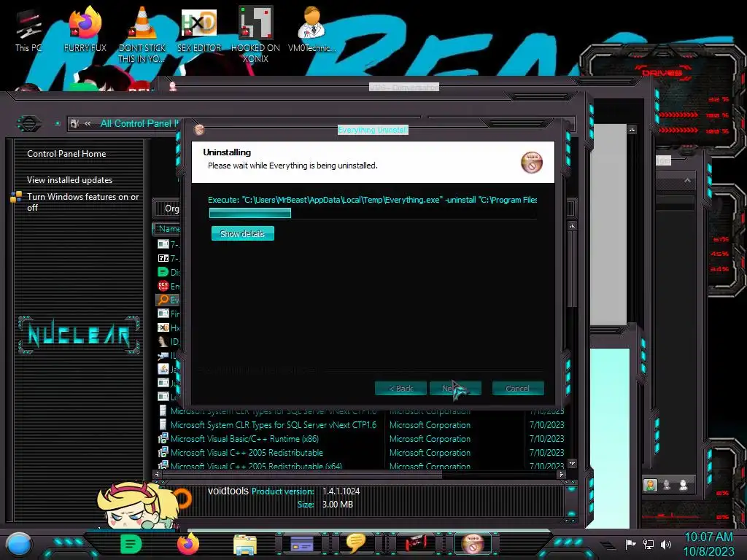Click the 3.00 MB size value
The height and width of the screenshot is (560, 747).
[337, 505]
